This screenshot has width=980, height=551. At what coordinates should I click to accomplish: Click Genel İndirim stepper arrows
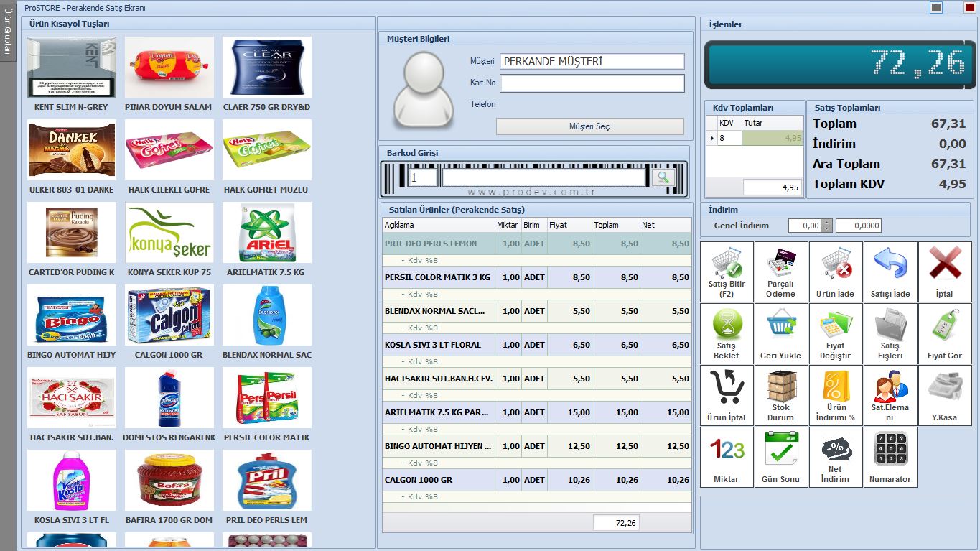827,226
